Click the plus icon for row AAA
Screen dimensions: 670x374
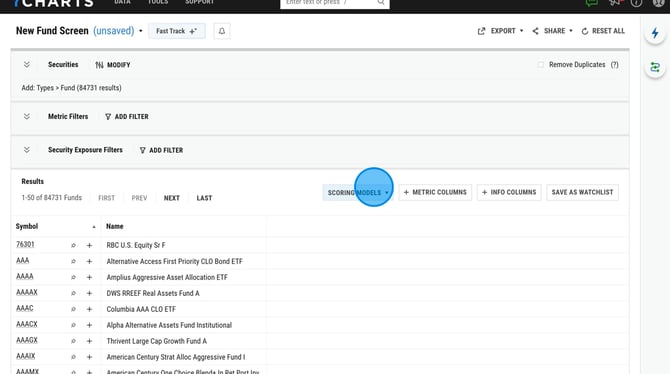(x=89, y=261)
